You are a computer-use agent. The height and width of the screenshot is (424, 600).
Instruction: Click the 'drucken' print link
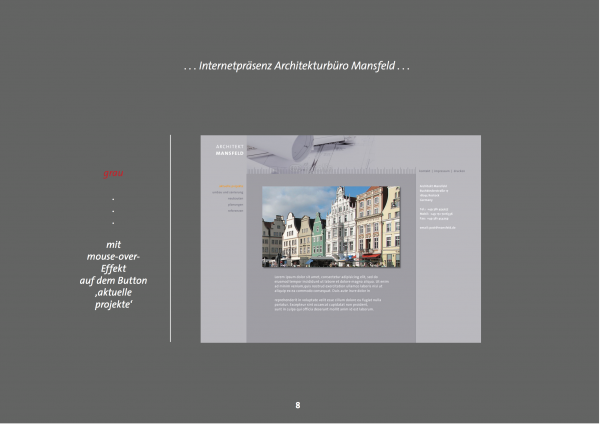pyautogui.click(x=460, y=171)
